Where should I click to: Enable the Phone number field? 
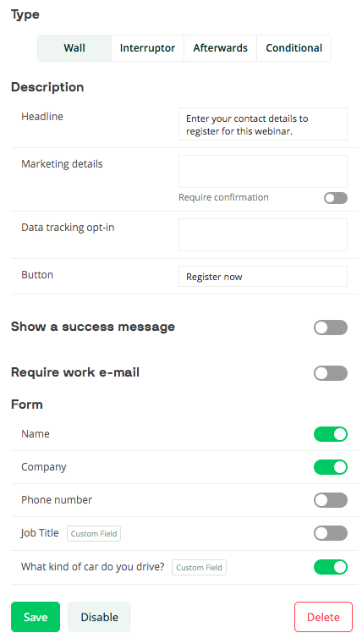(x=331, y=500)
